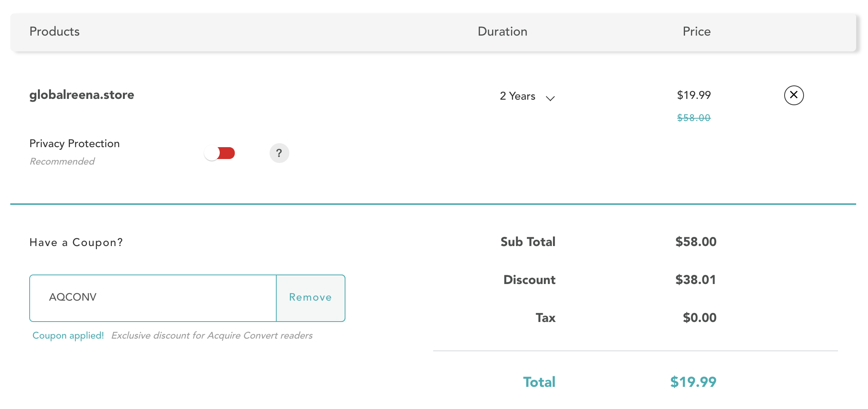Click the Sub Total value $58.00
The width and height of the screenshot is (868, 409).
pos(696,242)
